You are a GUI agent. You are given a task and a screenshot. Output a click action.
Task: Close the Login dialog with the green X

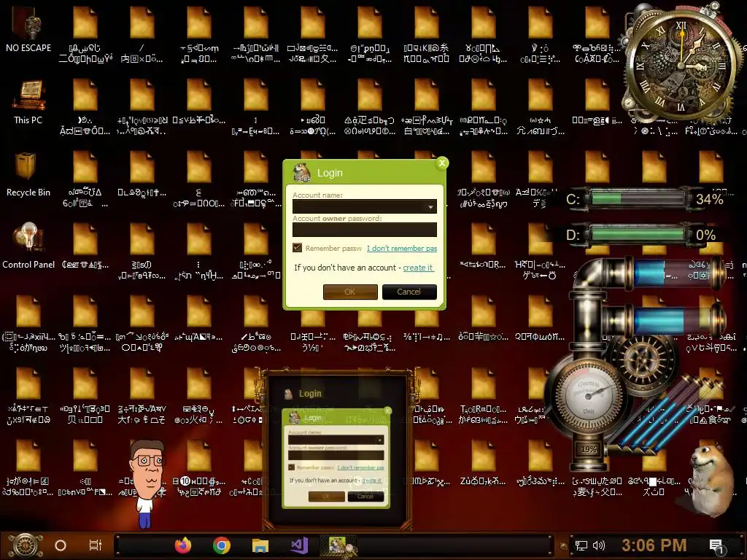(x=442, y=163)
